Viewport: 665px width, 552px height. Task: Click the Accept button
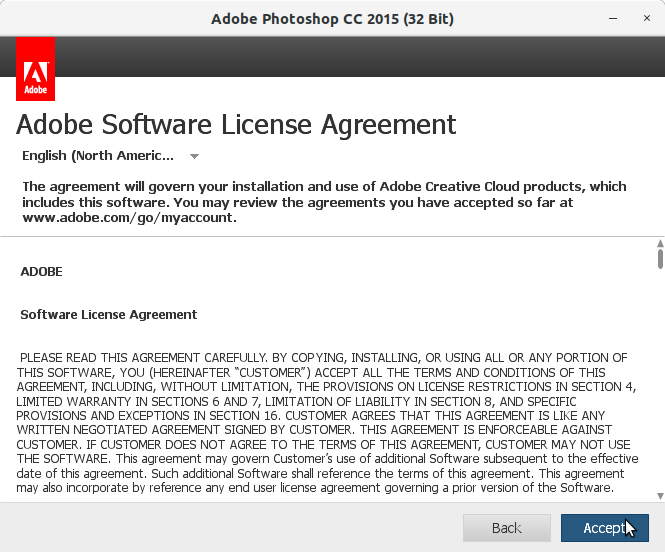[x=604, y=528]
